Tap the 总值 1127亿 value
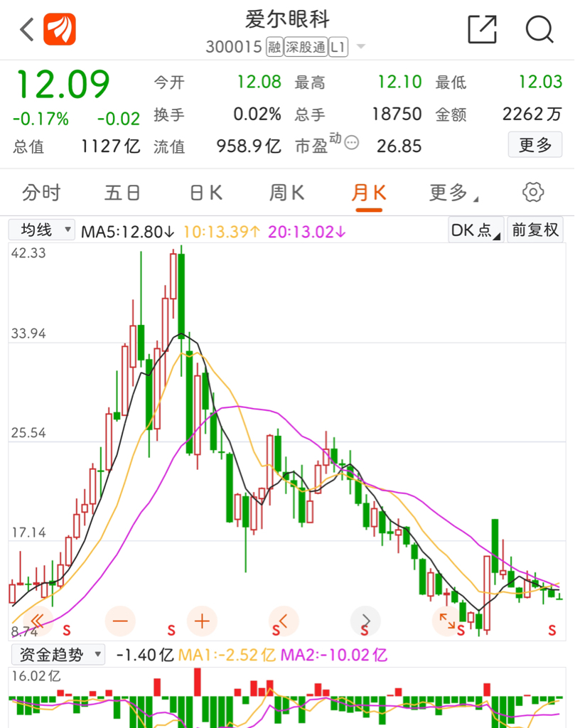 [110, 146]
